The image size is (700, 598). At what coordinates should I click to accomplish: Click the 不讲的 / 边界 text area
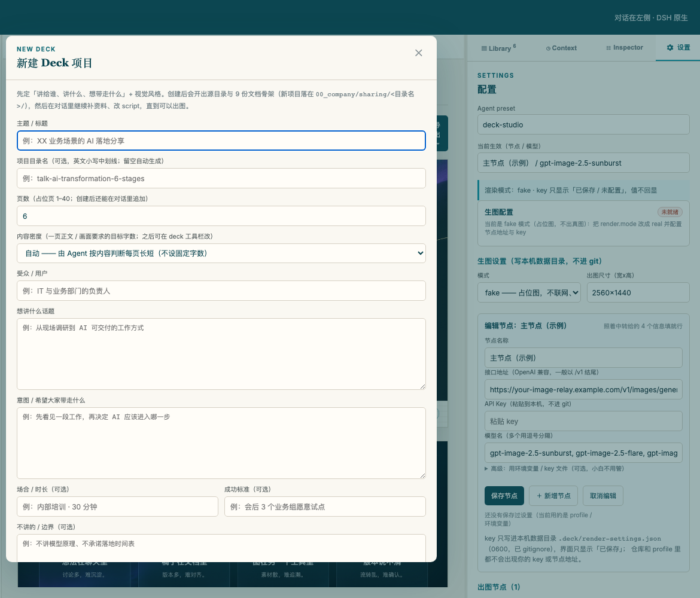[221, 548]
